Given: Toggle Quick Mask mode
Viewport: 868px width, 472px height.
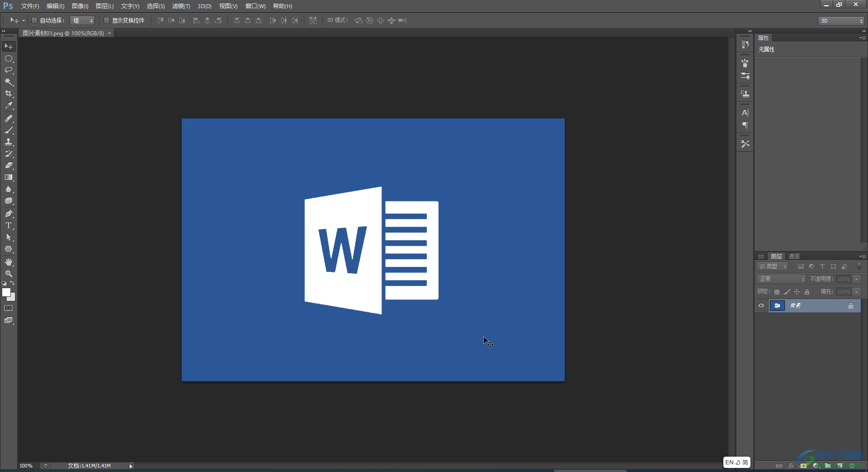Looking at the screenshot, I should [9, 308].
